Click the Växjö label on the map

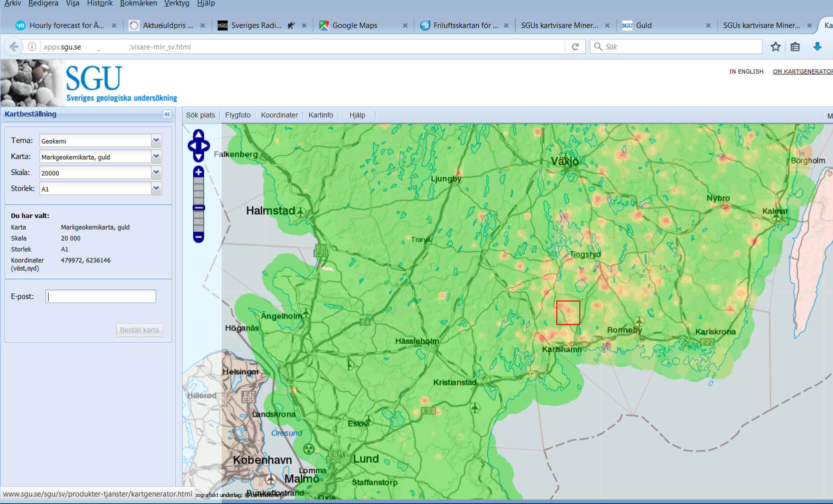pos(565,161)
